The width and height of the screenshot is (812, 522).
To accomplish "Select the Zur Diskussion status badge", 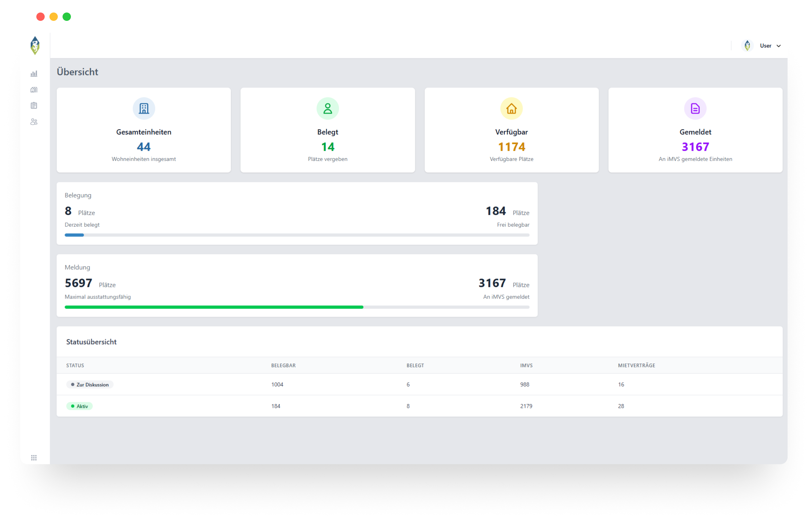I will point(90,384).
